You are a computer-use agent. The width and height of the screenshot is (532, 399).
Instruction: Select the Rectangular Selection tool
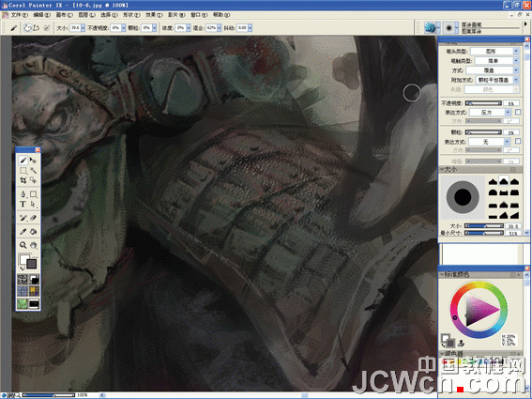tap(23, 171)
